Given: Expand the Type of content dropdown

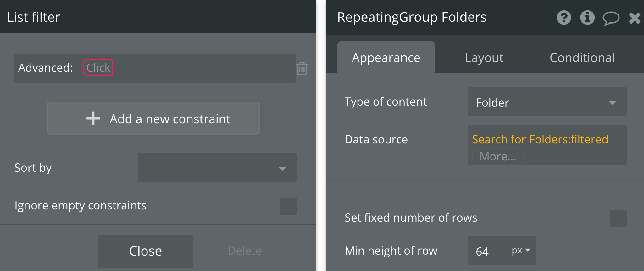Looking at the screenshot, I should [x=547, y=102].
